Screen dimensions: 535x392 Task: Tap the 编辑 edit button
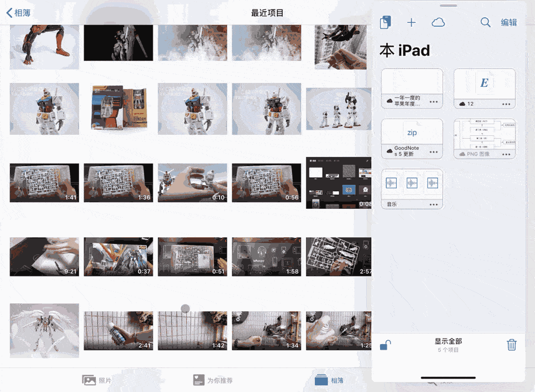509,22
